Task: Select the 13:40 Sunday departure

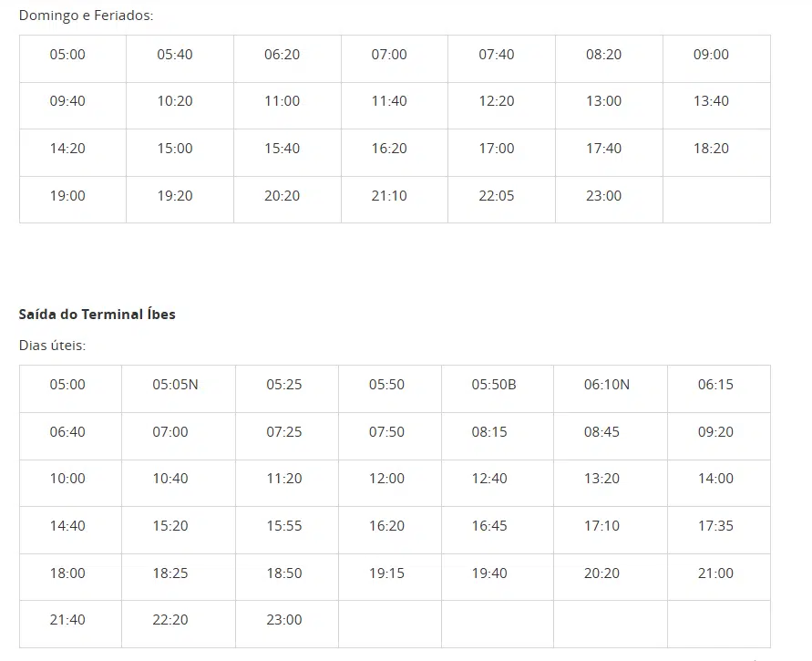Action: tap(711, 101)
